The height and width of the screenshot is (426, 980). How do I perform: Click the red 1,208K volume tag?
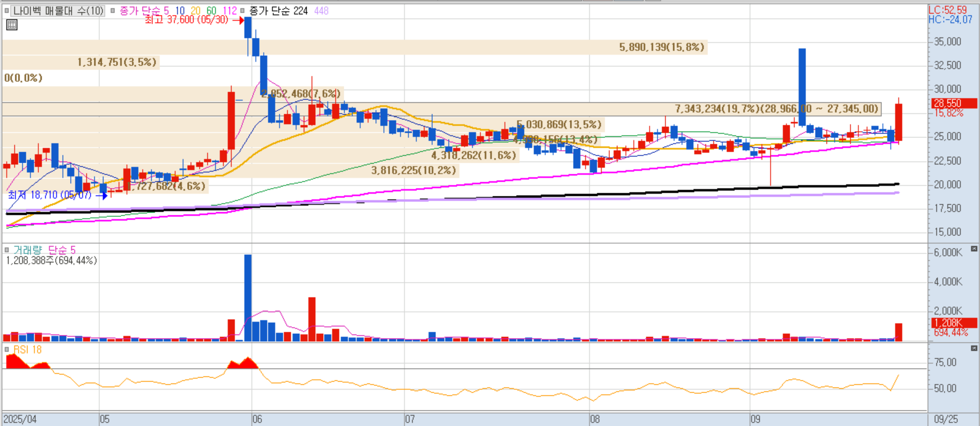pyautogui.click(x=955, y=323)
